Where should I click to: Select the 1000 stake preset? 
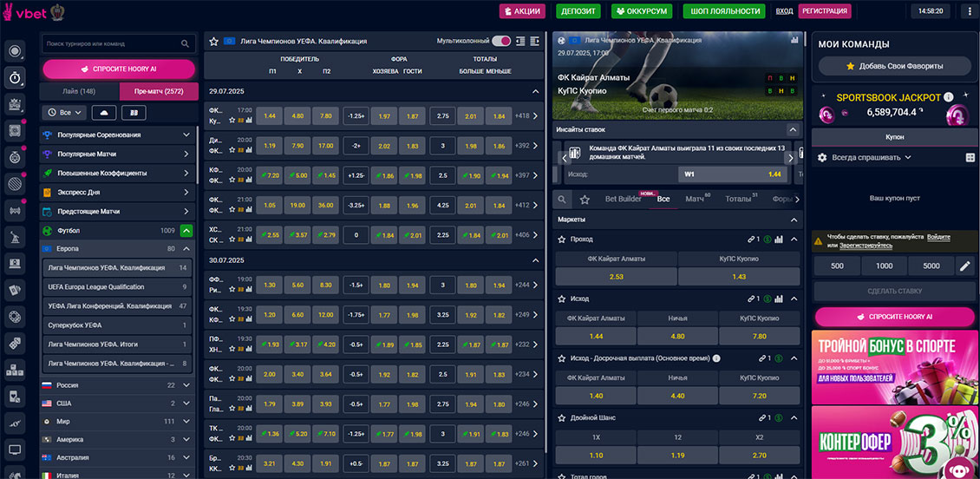[884, 266]
